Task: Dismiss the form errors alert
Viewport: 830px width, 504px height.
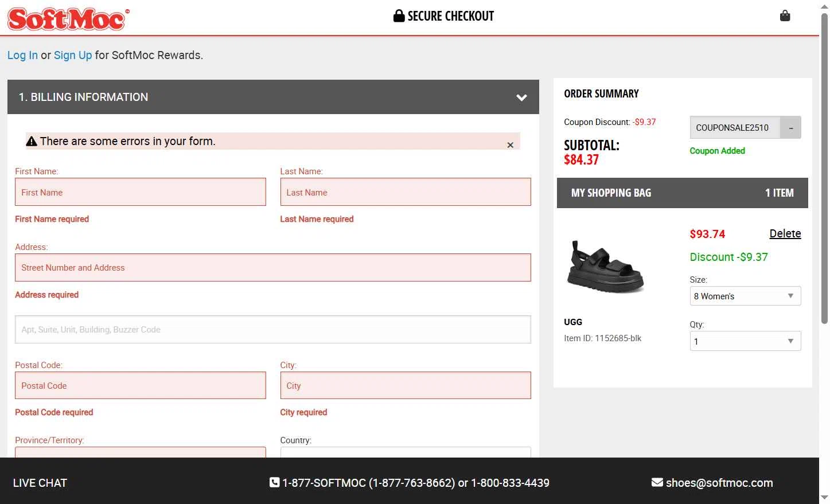Action: 510,145
